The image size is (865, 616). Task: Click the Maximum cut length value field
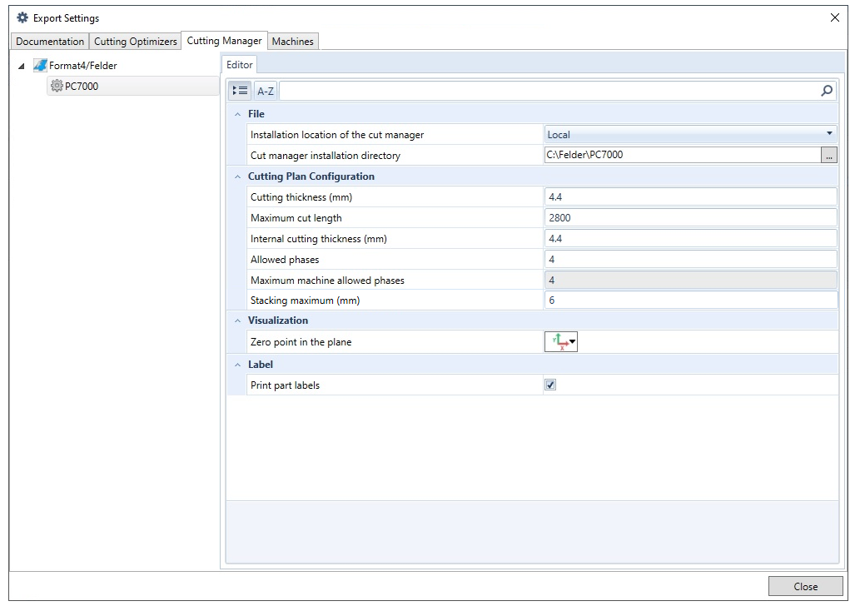691,218
